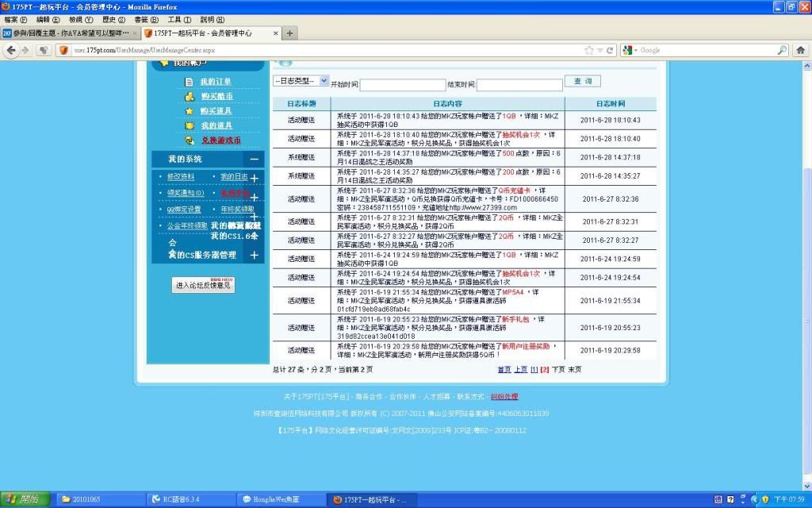Bookmark this page with the star icon

tap(589, 50)
